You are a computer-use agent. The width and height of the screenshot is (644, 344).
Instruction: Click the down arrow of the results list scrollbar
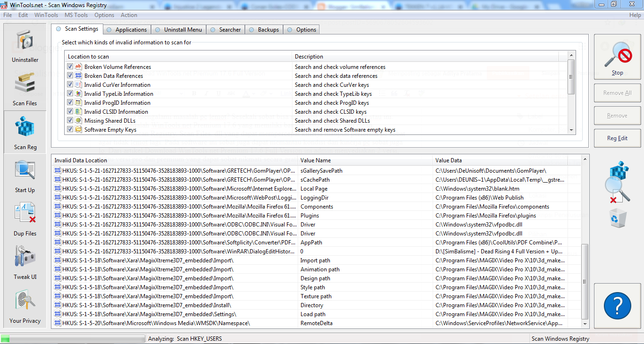tap(585, 324)
